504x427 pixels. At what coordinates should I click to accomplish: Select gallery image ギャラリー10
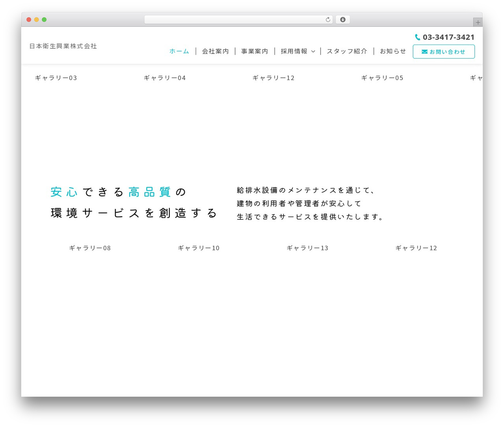(x=198, y=248)
